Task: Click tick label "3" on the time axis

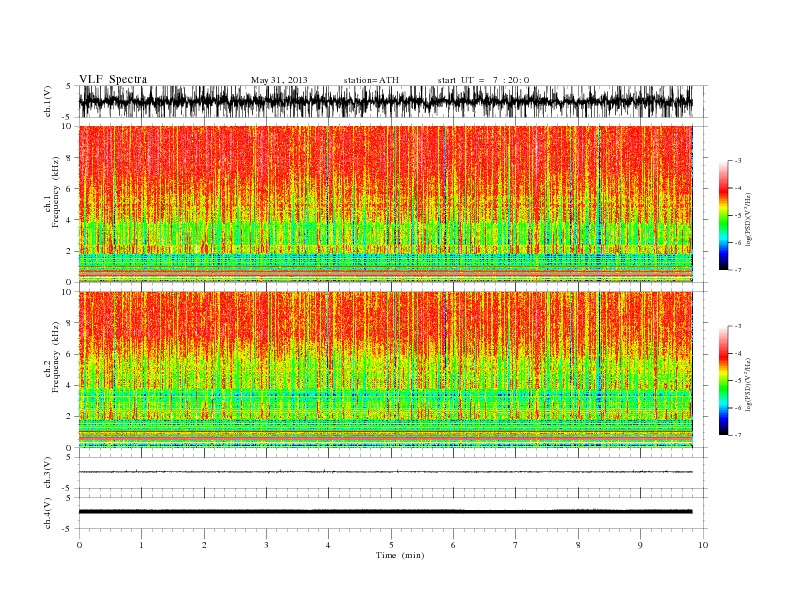Action: [x=266, y=545]
